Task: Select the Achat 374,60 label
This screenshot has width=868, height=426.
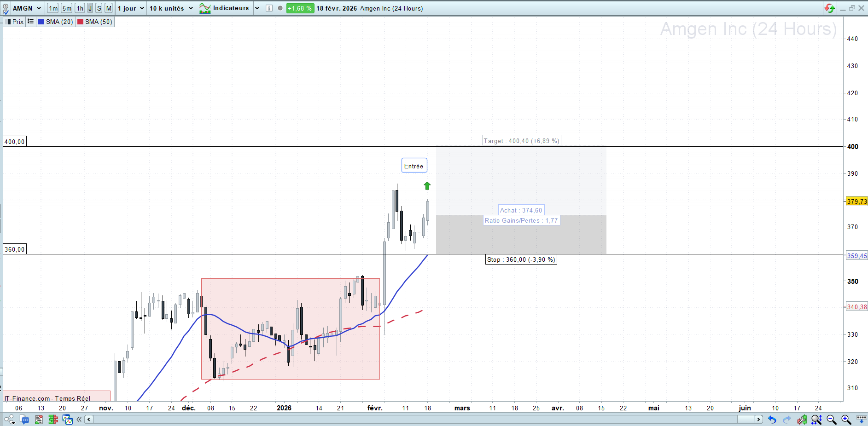Action: tap(521, 210)
